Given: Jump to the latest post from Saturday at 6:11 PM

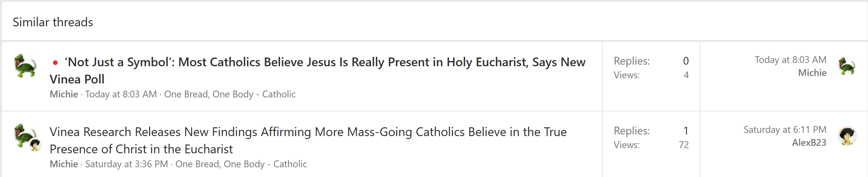Looking at the screenshot, I should coord(785,130).
